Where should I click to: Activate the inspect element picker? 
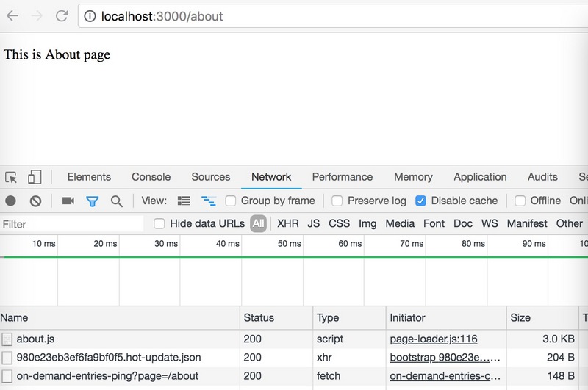point(11,177)
